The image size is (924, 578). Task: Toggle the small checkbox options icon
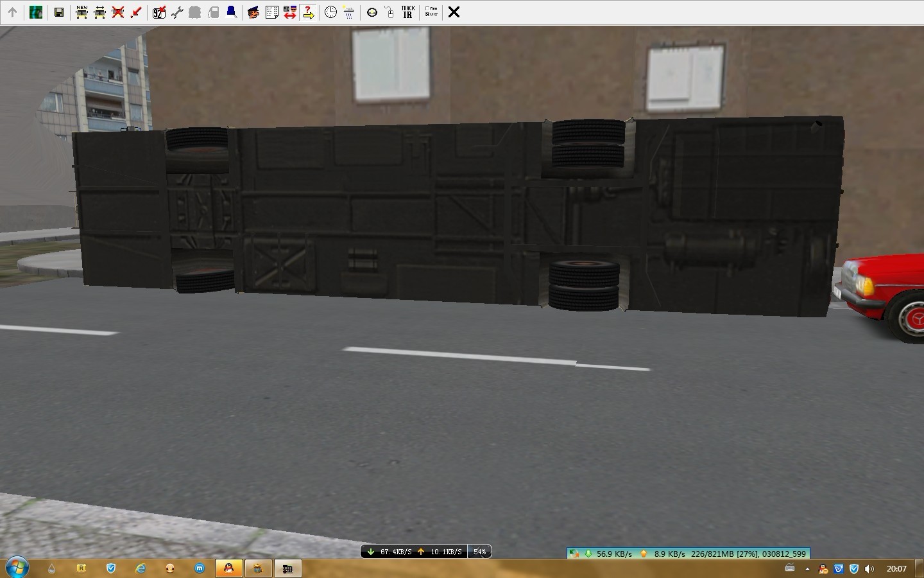tap(431, 12)
